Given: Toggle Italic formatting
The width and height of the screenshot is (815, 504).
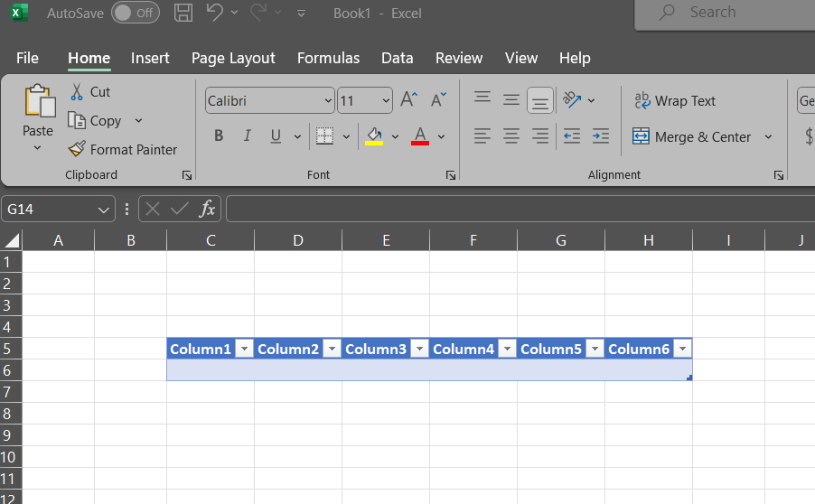Looking at the screenshot, I should click(x=248, y=135).
